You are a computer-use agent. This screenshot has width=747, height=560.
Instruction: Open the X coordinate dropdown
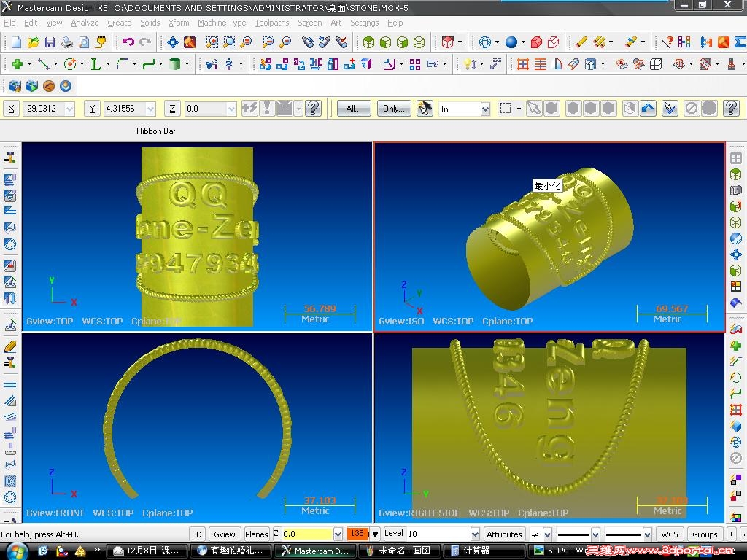[70, 109]
